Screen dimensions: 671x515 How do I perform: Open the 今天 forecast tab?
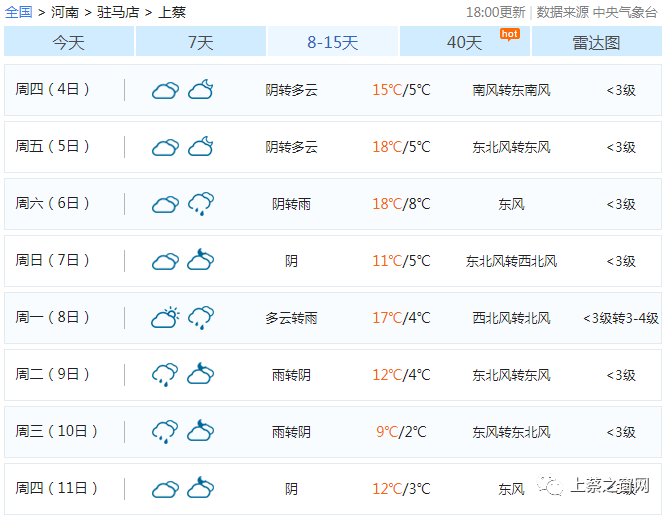[x=69, y=42]
